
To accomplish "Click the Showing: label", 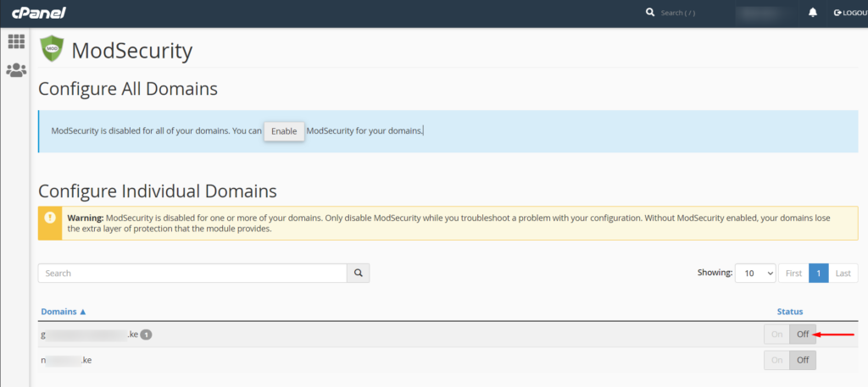I will (x=715, y=274).
